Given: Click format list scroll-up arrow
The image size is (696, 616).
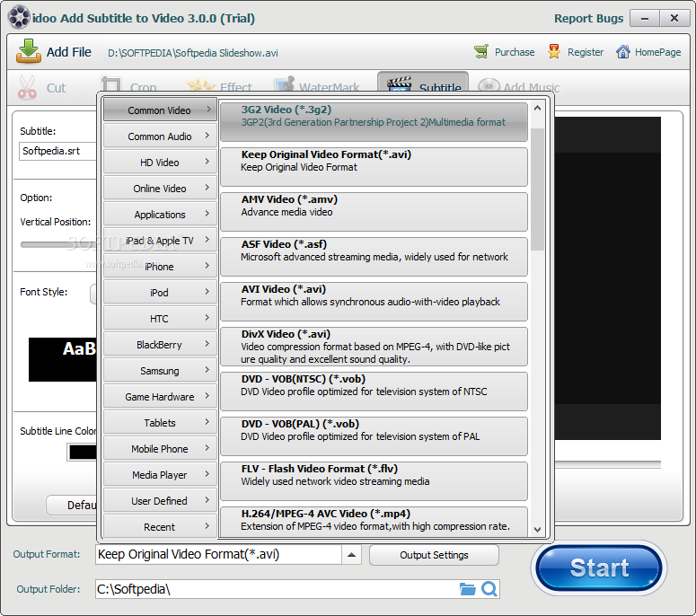Looking at the screenshot, I should click(537, 108).
